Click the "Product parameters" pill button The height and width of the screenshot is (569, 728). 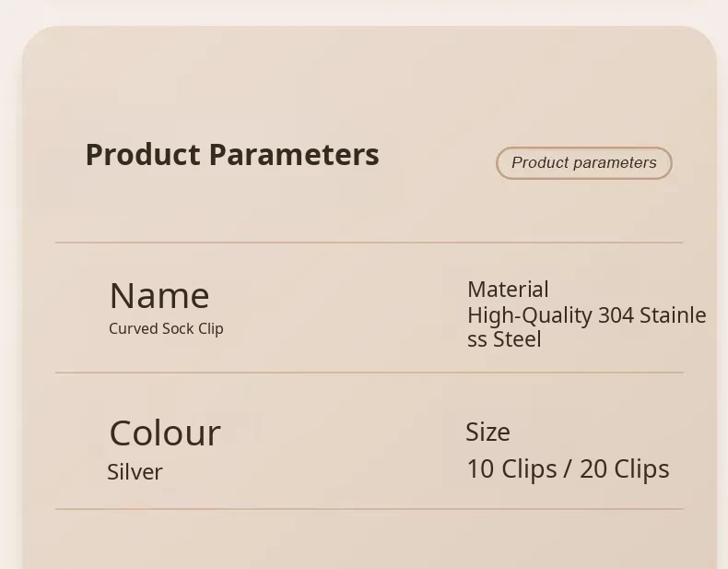584,163
